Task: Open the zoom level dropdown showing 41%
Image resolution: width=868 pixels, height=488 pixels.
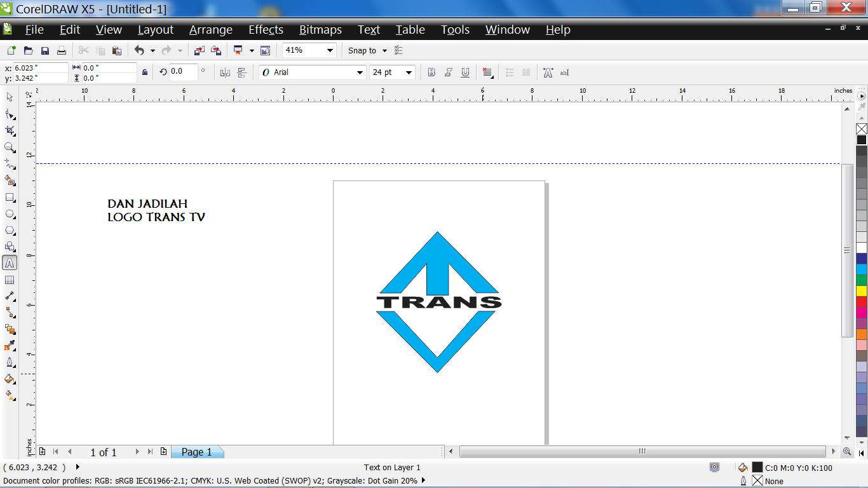Action: click(x=329, y=50)
